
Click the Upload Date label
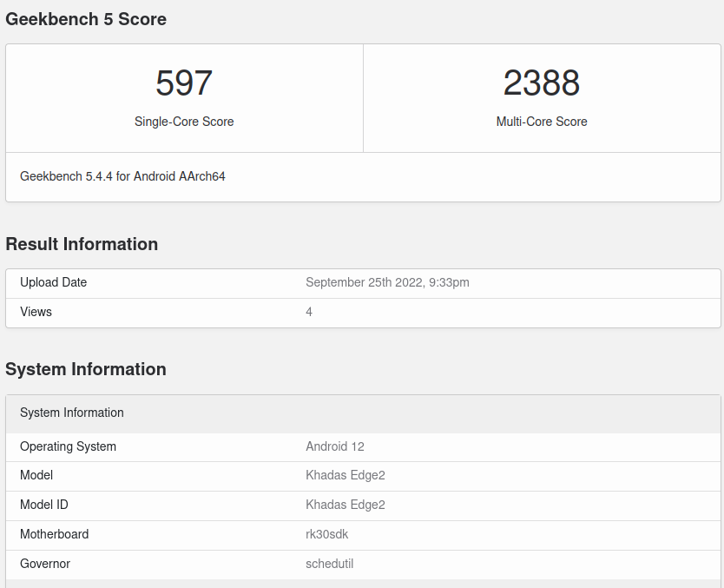point(54,282)
